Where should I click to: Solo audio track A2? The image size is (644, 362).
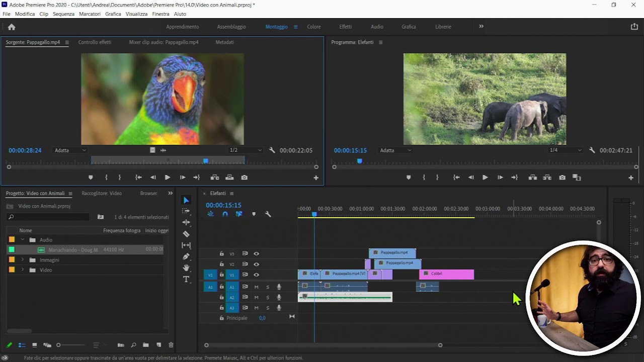[x=268, y=298]
